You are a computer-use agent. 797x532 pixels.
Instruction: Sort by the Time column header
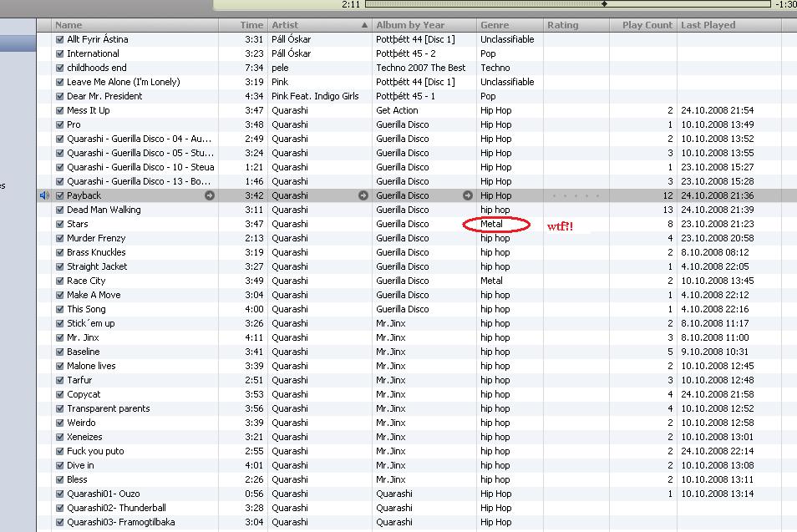pyautogui.click(x=243, y=25)
